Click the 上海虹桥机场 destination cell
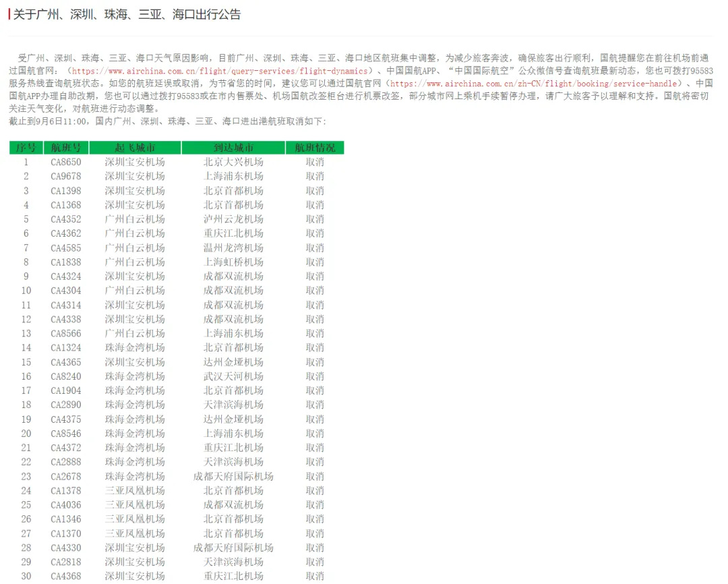 233,262
